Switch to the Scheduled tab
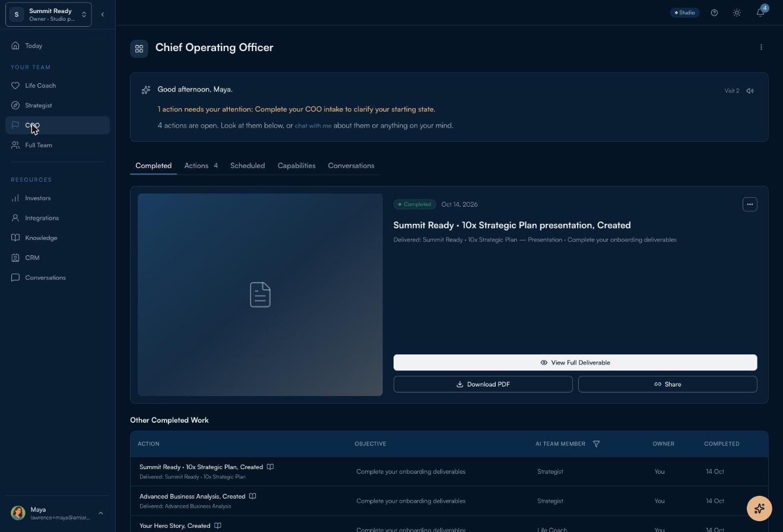The width and height of the screenshot is (783, 532). click(x=248, y=166)
